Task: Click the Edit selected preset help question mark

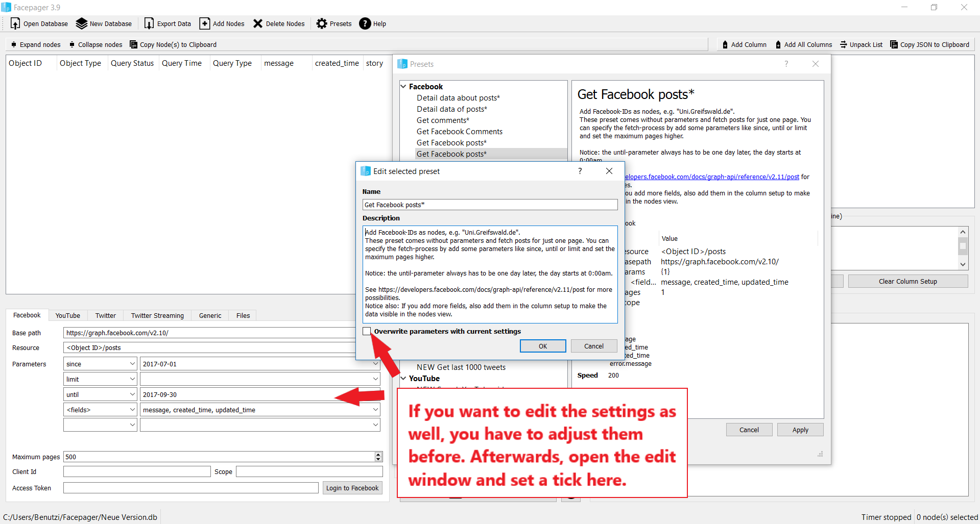Action: tap(580, 171)
